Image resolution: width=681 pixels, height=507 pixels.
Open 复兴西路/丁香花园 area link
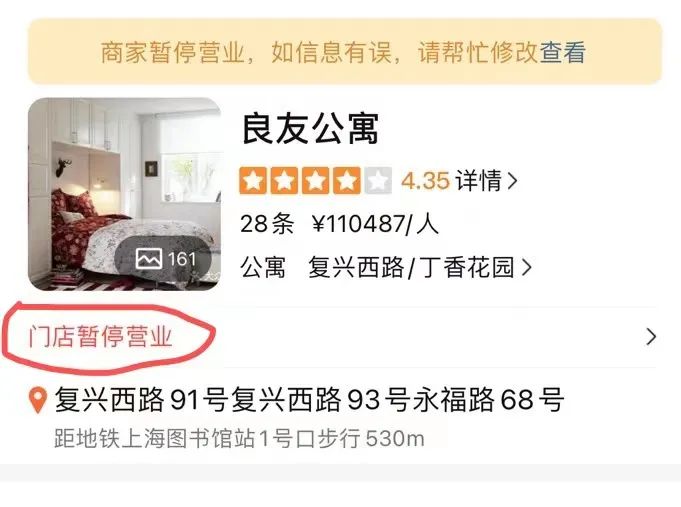pyautogui.click(x=411, y=267)
